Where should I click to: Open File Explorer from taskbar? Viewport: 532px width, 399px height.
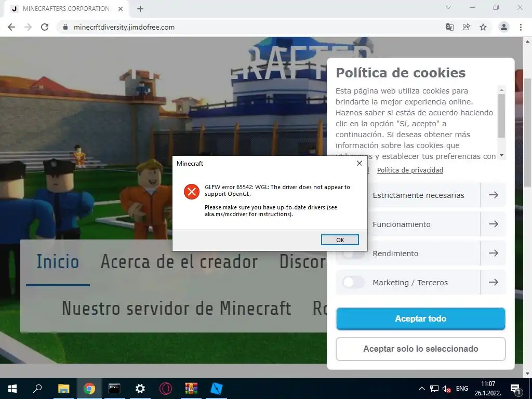point(63,389)
